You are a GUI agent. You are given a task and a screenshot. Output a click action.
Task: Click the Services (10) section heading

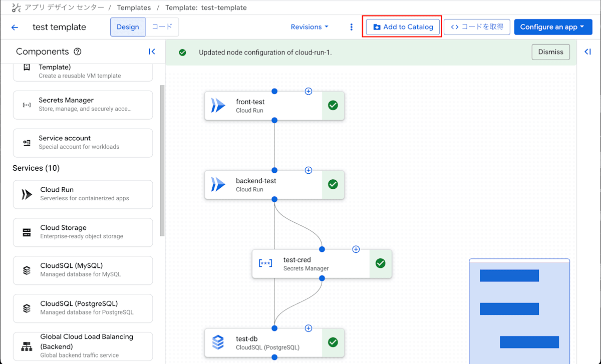tap(36, 168)
